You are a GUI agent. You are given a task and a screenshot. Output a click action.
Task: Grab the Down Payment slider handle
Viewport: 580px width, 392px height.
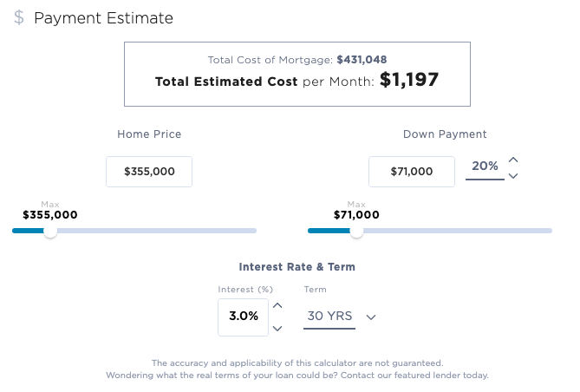pos(356,231)
